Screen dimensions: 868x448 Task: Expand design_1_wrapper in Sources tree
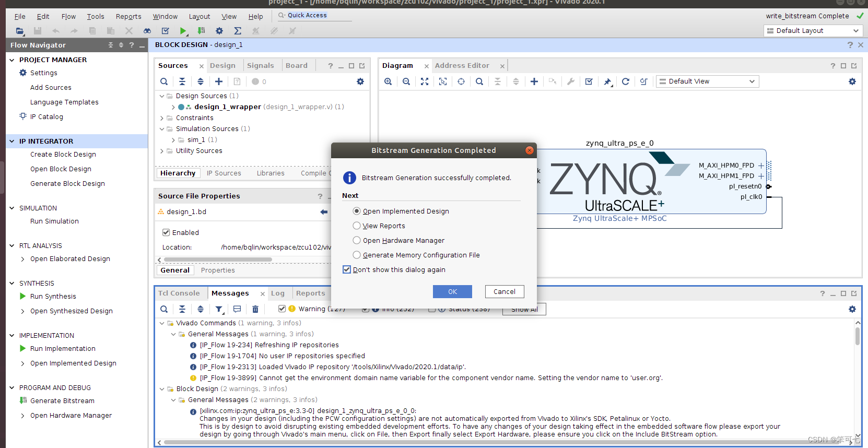tap(173, 107)
